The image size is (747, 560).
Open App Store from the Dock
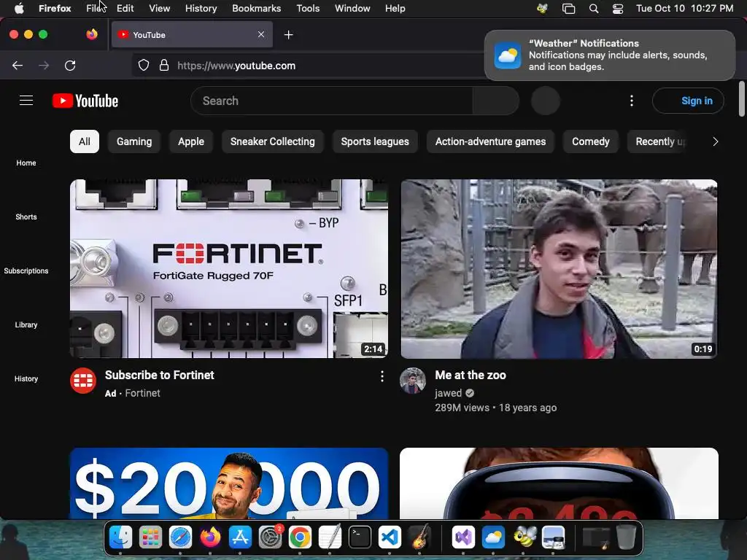240,537
